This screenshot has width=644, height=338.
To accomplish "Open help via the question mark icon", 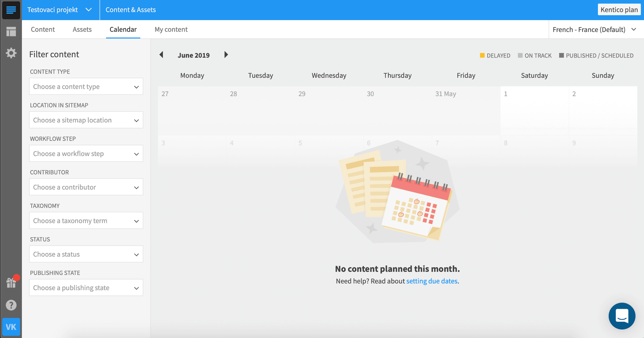I will click(x=11, y=305).
